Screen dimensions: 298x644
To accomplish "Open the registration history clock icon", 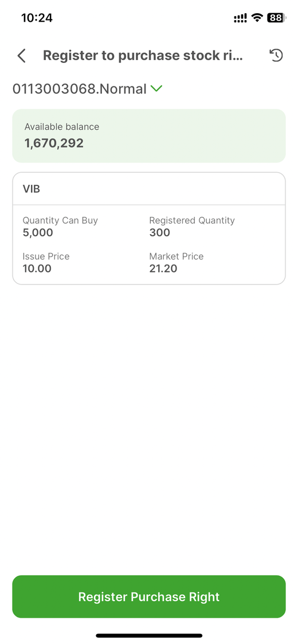I will click(x=276, y=55).
